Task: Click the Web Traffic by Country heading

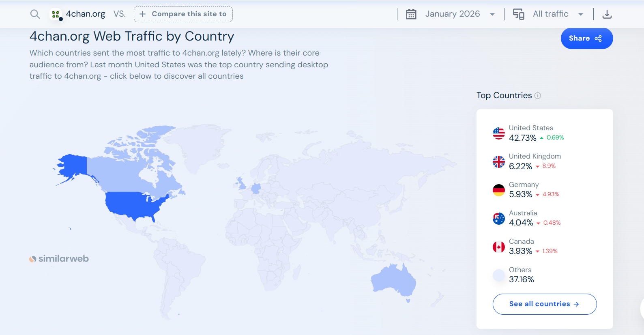Action: 132,37
